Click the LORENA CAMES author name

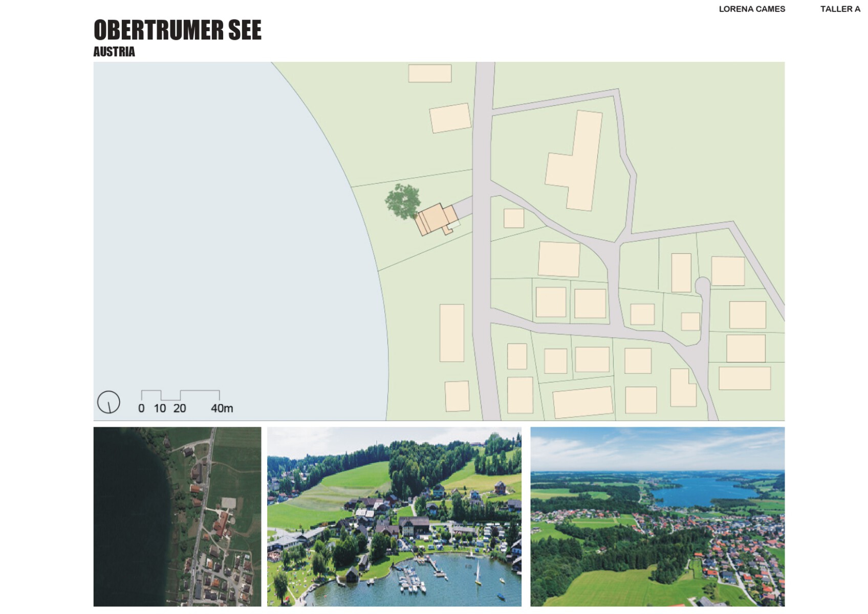[x=752, y=9]
